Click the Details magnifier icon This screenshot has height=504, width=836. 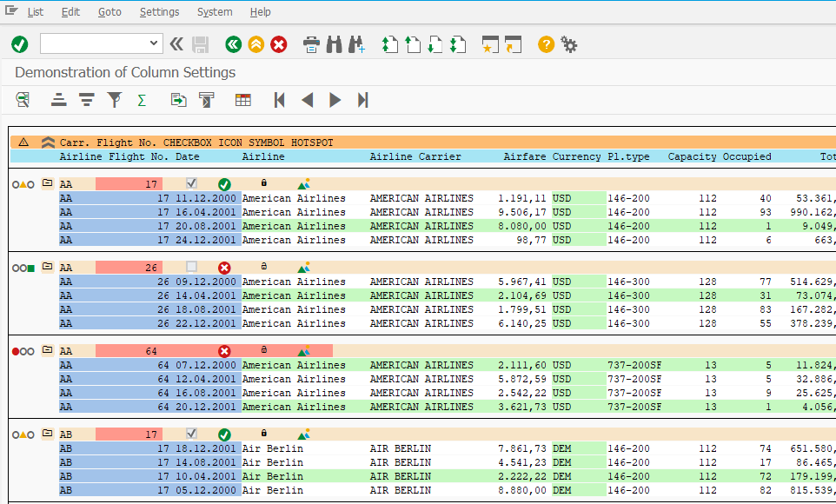click(23, 100)
